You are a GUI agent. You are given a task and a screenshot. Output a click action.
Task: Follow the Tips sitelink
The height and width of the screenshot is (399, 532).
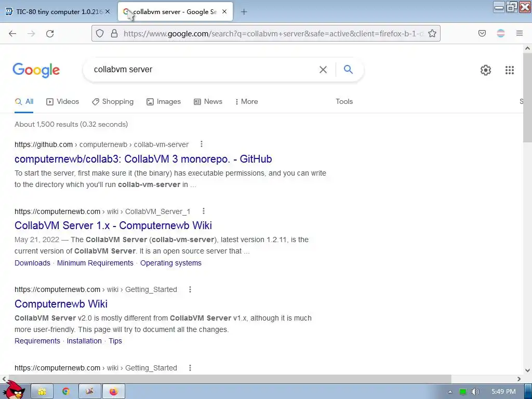[115, 341]
